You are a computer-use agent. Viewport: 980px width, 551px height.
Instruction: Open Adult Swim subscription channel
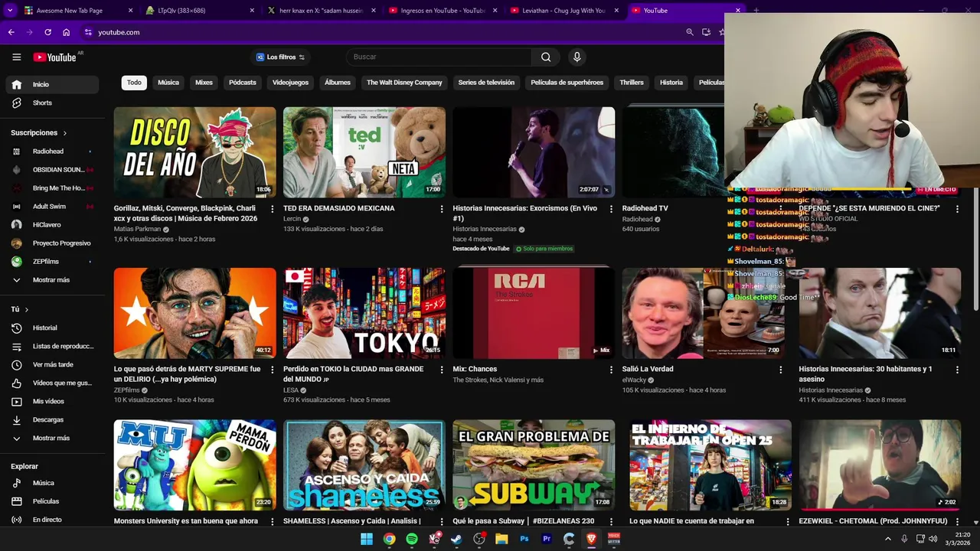click(x=52, y=207)
